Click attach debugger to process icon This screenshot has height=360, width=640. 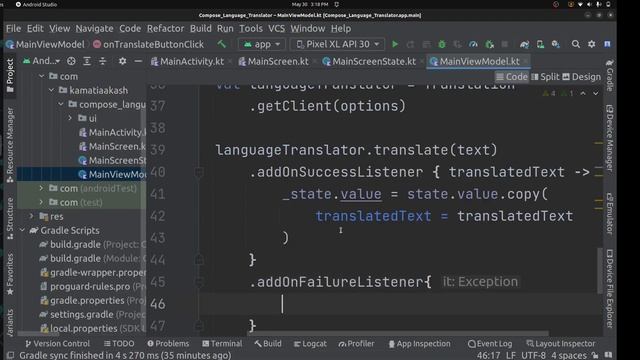point(489,44)
